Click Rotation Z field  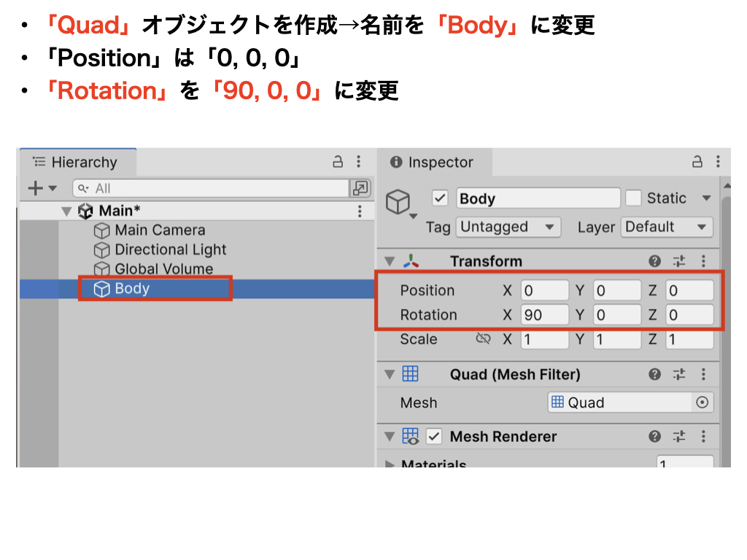689,315
